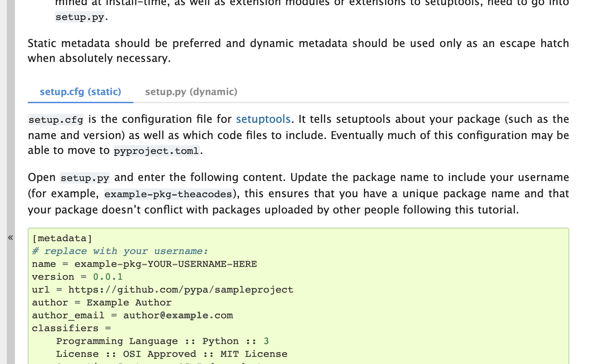Click the [metadata] line in the code block
The width and height of the screenshot is (599, 364).
[62, 238]
